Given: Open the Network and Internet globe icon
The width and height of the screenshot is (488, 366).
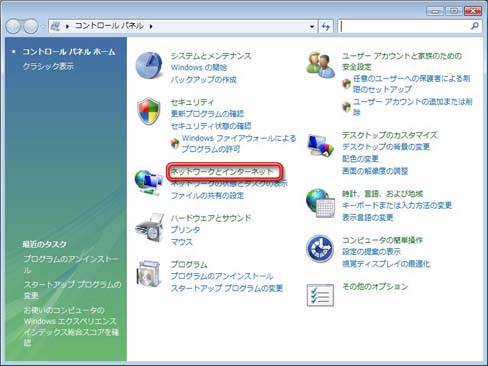Looking at the screenshot, I should coord(148,182).
